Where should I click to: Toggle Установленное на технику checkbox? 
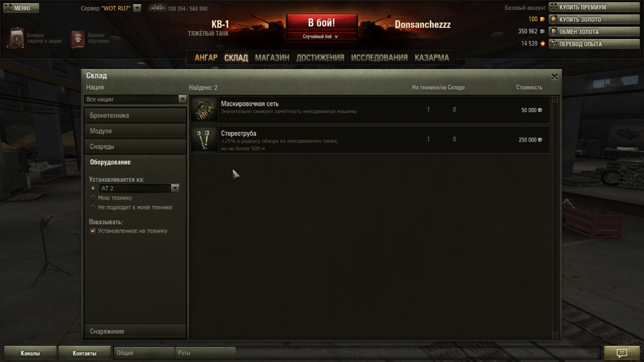pos(93,231)
